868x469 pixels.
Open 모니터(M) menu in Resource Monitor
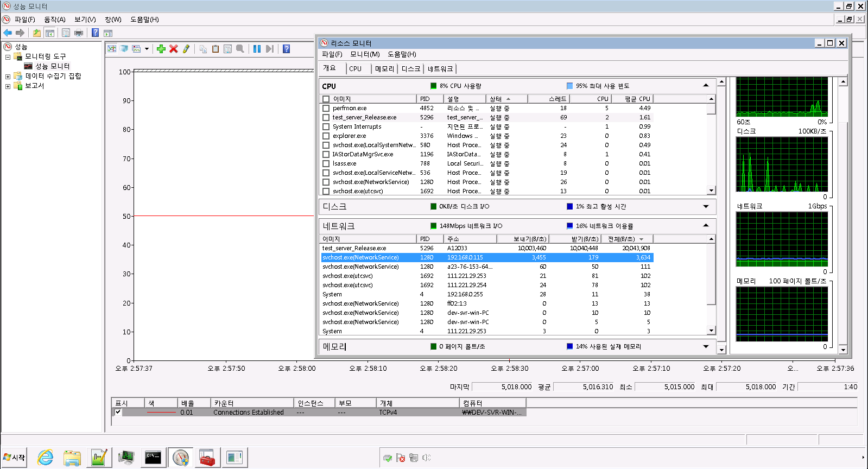coord(365,54)
